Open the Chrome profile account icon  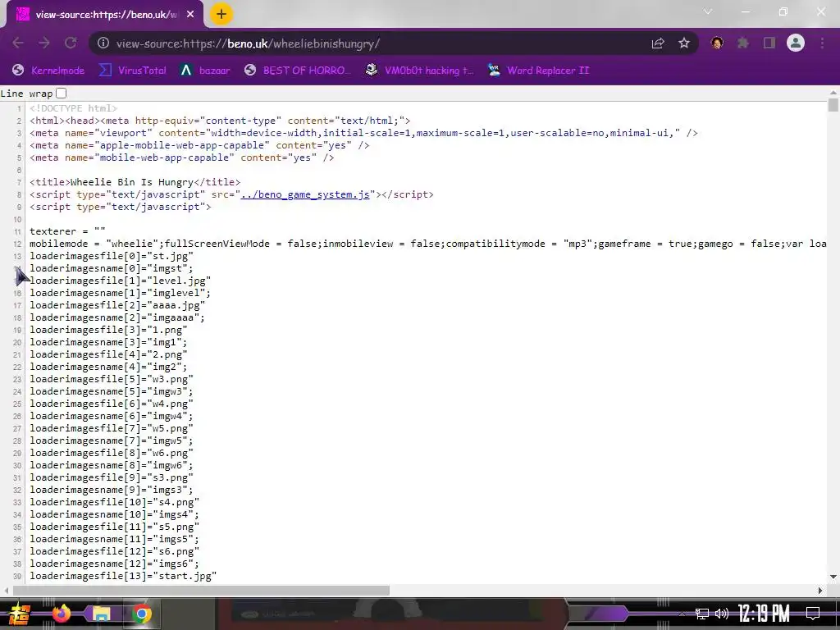796,43
